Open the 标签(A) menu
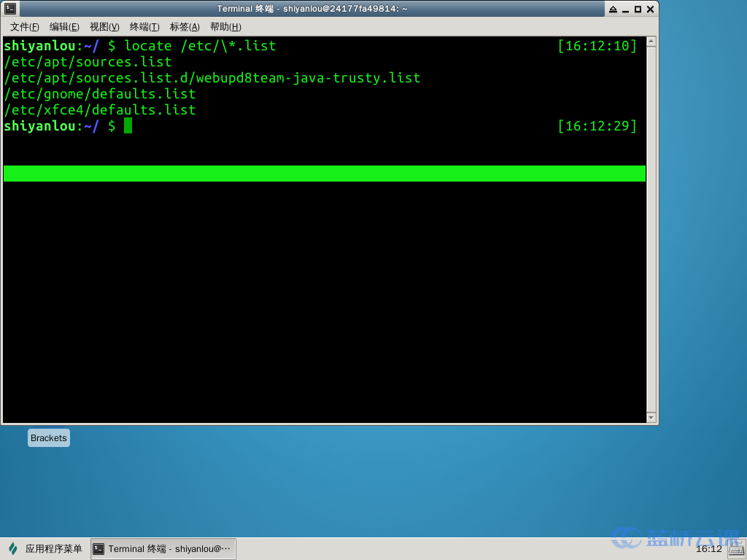 [x=185, y=27]
